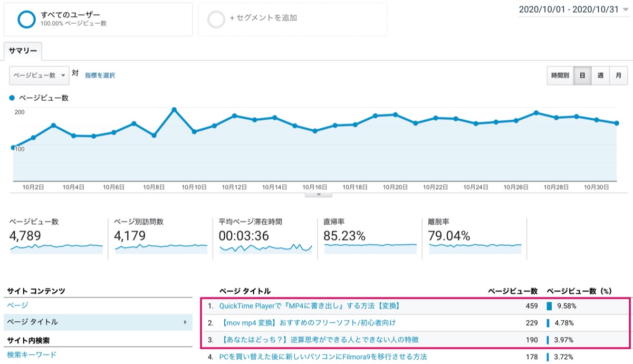Image resolution: width=633 pixels, height=364 pixels.
Task: Click the graph peak data point near 10月9日
Action: 174,110
